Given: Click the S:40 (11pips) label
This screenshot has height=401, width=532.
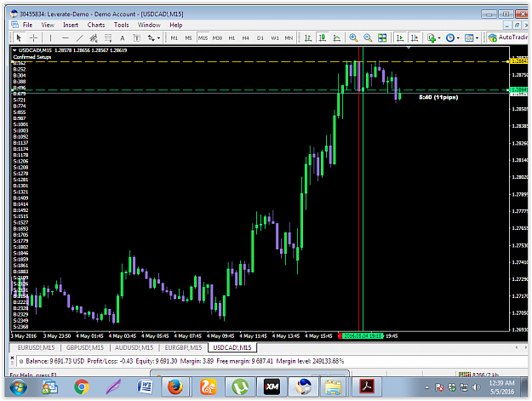Looking at the screenshot, I should point(438,97).
